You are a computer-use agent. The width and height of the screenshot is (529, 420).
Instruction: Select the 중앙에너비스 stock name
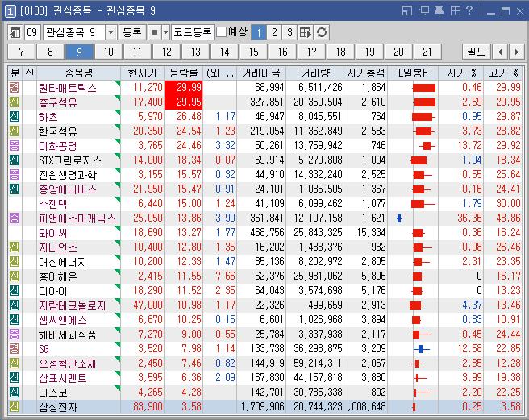pos(68,189)
